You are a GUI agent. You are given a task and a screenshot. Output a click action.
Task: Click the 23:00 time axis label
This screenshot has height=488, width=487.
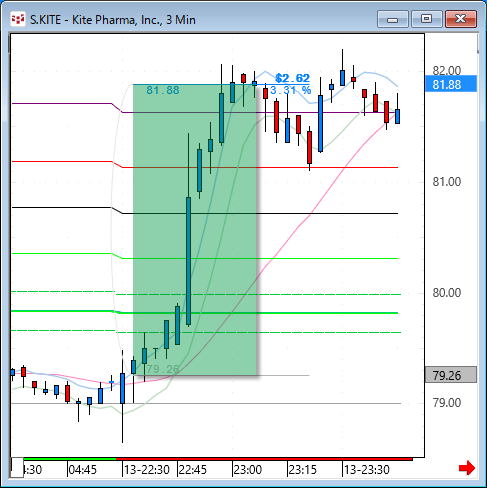click(248, 470)
